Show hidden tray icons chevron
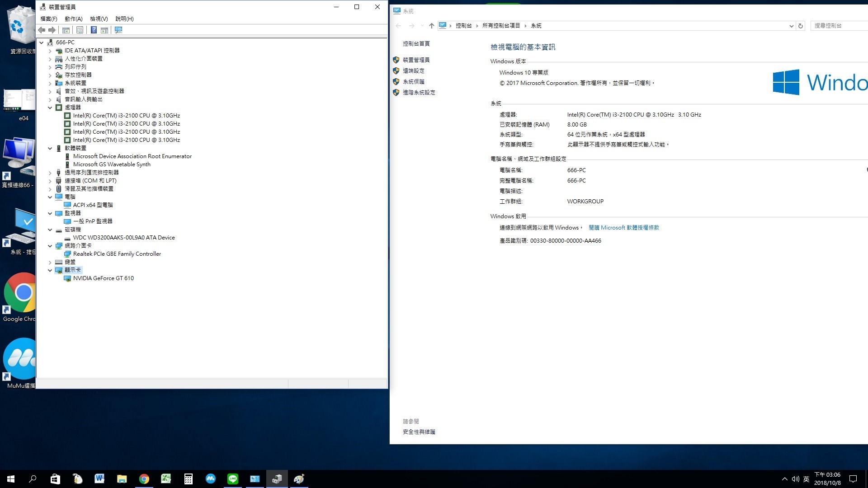Image resolution: width=868 pixels, height=488 pixels. [x=784, y=479]
